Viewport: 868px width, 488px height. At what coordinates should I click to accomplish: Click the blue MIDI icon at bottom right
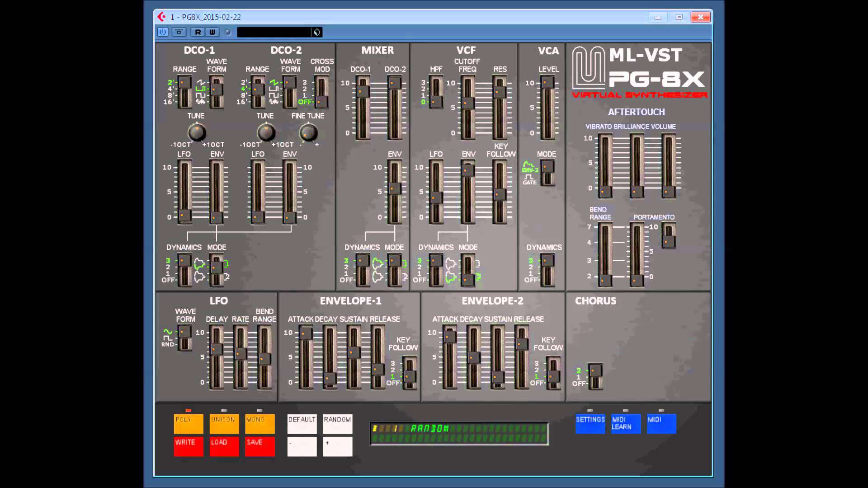pos(661,423)
